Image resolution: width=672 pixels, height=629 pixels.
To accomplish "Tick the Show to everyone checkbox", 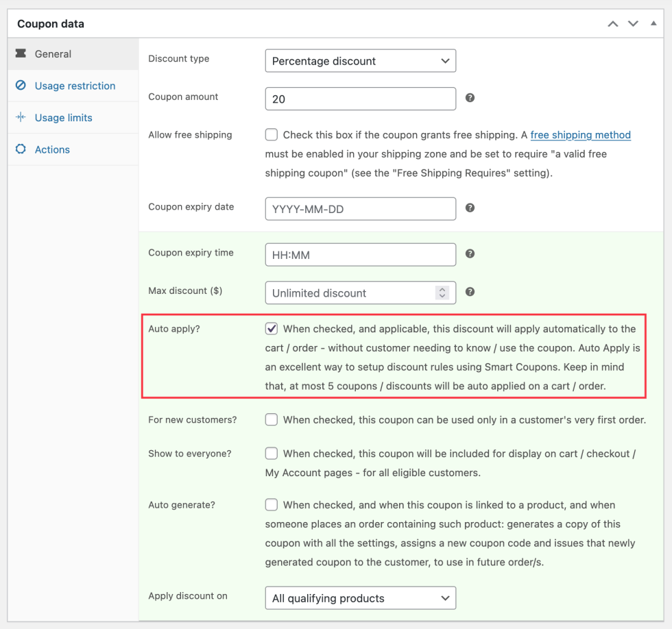I will [272, 454].
